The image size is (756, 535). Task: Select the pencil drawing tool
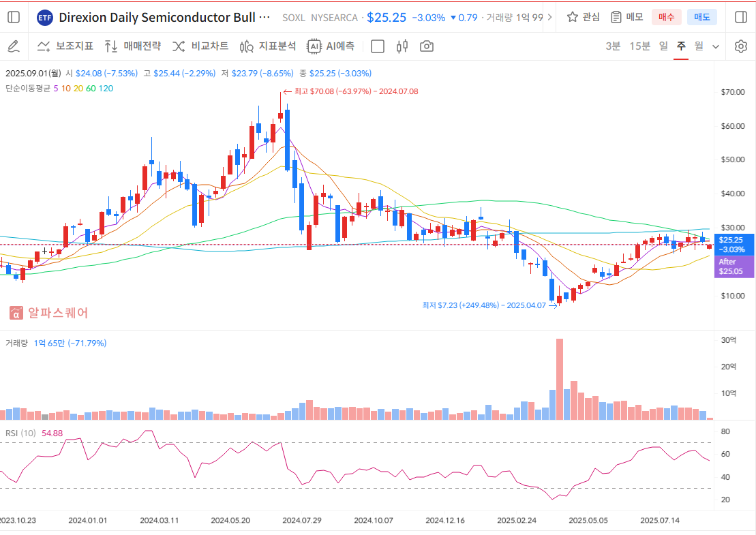click(x=14, y=46)
